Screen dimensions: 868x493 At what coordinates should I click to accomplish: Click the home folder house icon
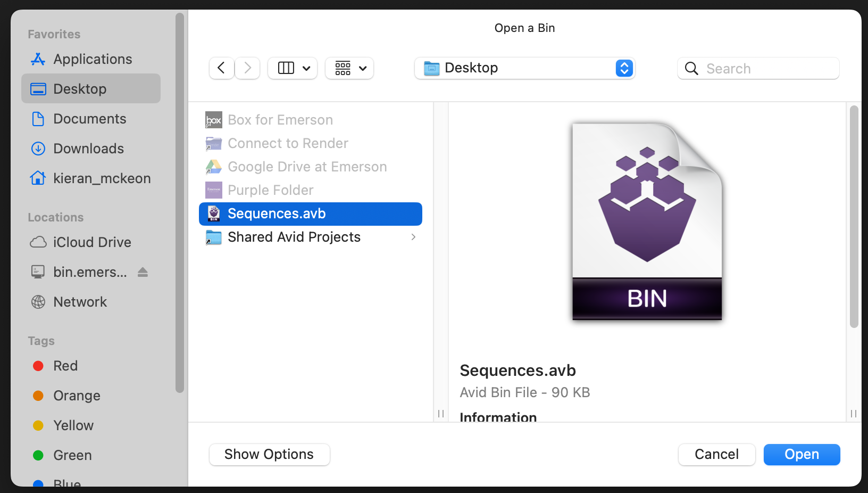[38, 178]
